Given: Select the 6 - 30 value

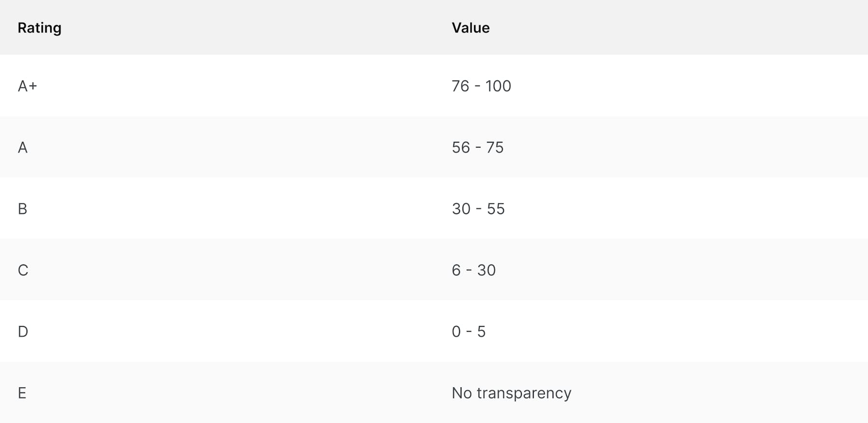Looking at the screenshot, I should click(474, 270).
